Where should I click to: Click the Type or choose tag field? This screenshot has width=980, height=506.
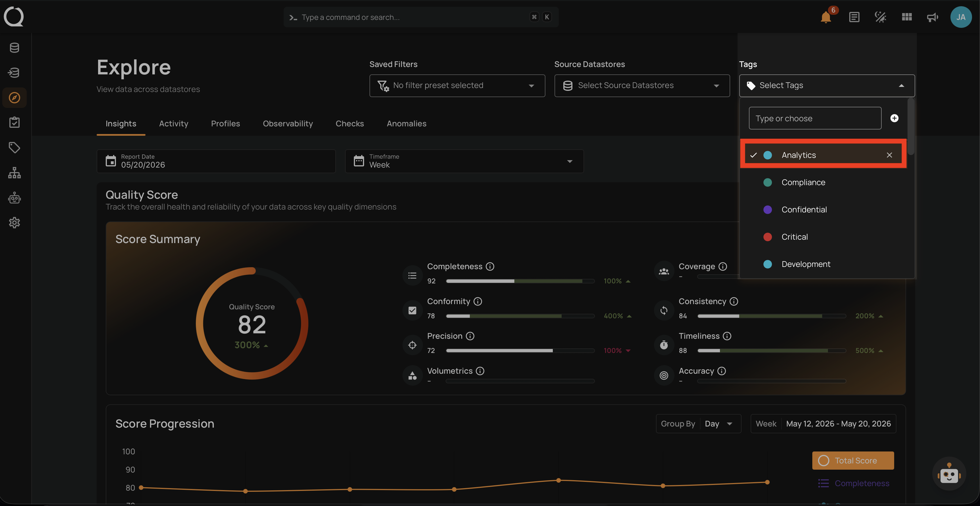[x=815, y=118]
